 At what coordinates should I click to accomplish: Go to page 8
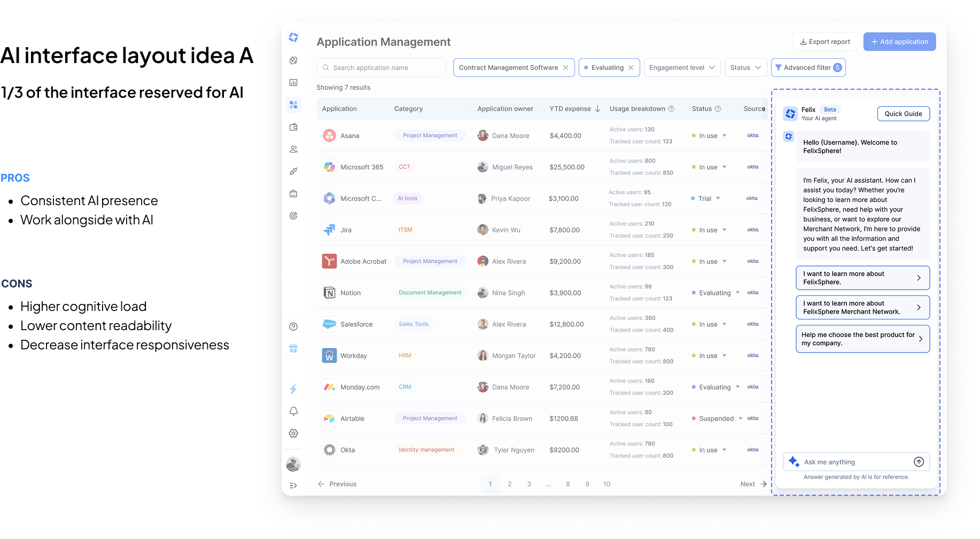click(x=568, y=484)
